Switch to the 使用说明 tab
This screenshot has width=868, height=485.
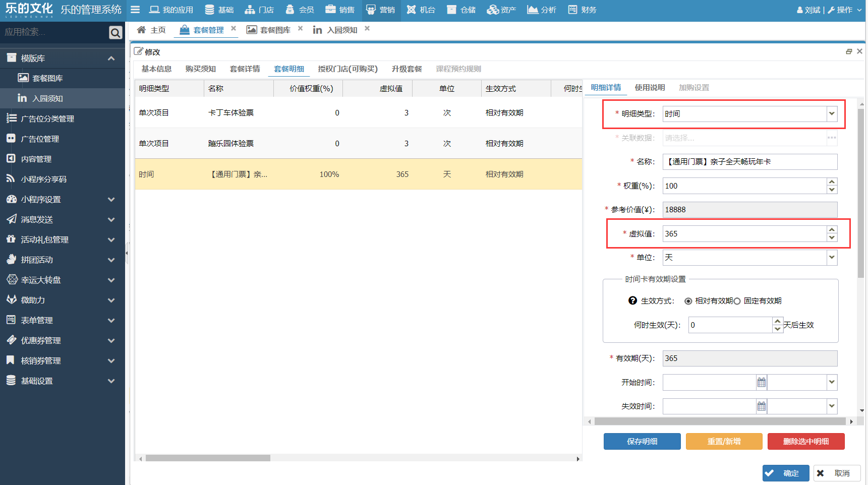click(x=650, y=87)
